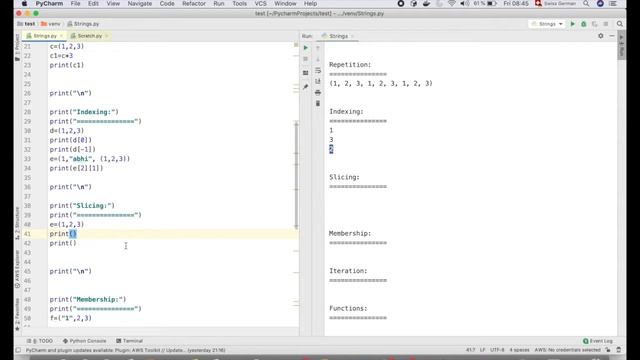Toggle scroll to end in the Run output

[318, 82]
